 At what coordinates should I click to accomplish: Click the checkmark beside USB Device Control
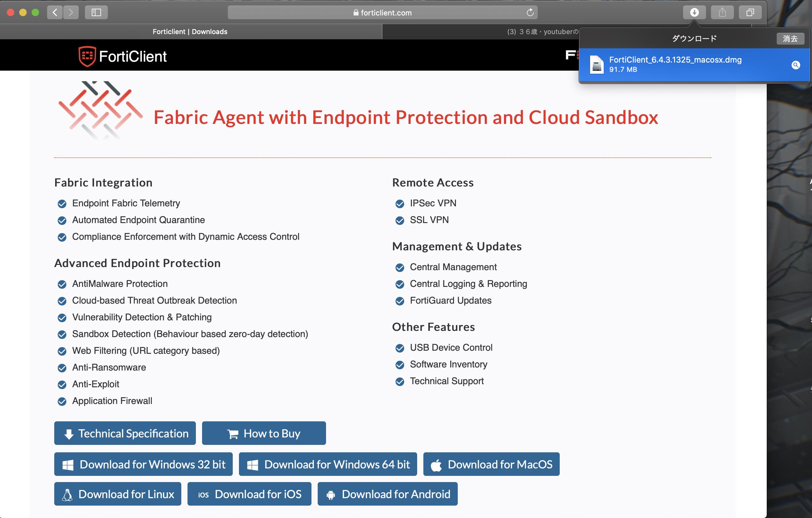(399, 348)
